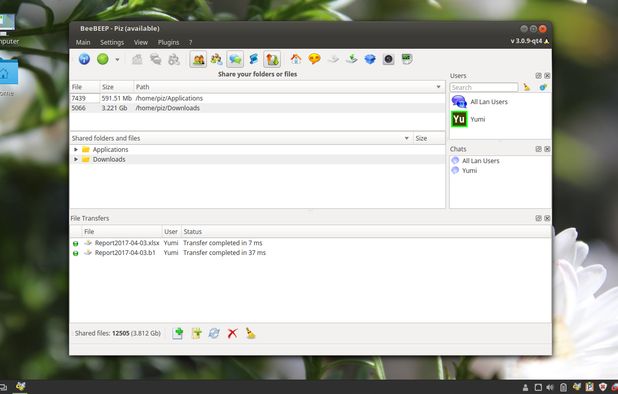The height and width of the screenshot is (394, 618).
Task: Expand the Downloads folder tree node
Action: [76, 160]
